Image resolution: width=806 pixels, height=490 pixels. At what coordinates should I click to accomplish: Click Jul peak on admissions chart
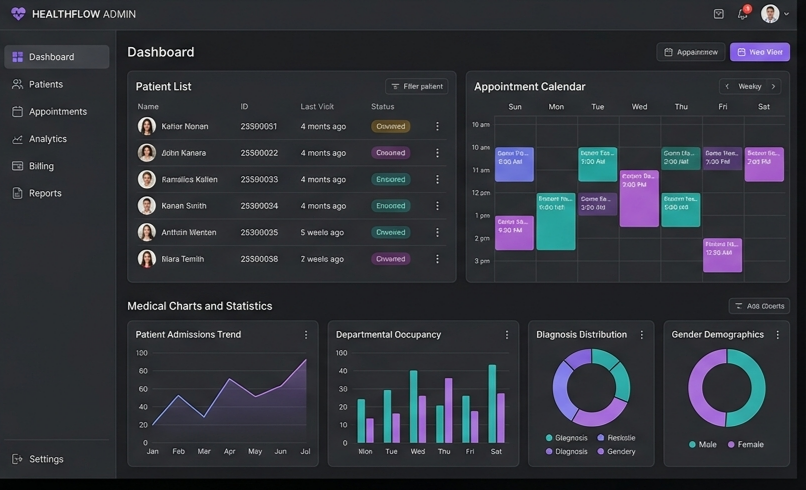click(306, 359)
